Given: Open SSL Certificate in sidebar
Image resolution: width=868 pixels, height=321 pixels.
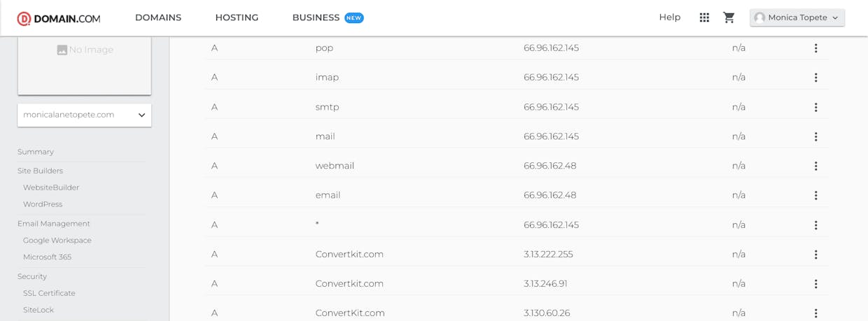Looking at the screenshot, I should click(49, 293).
